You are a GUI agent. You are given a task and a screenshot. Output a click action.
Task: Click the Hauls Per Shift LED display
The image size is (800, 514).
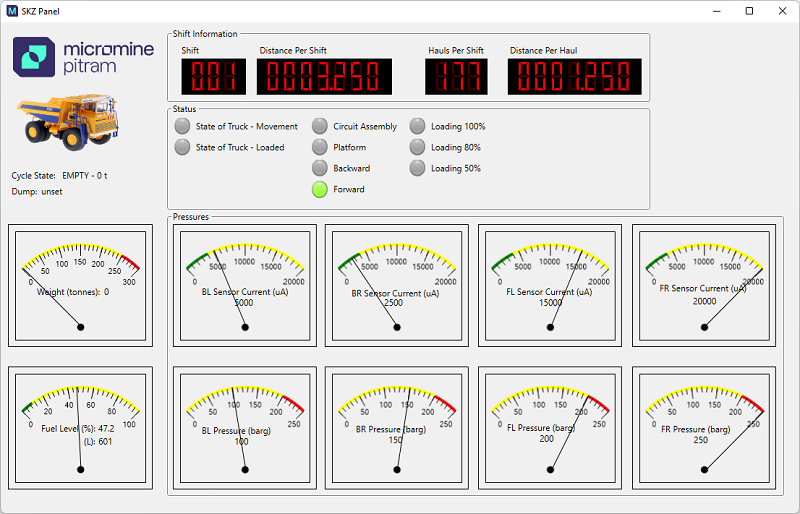456,77
